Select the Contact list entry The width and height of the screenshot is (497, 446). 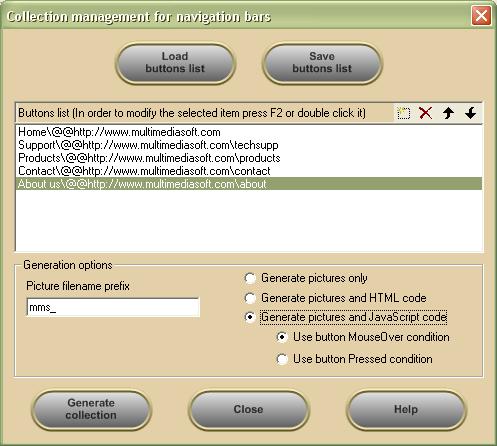(x=249, y=171)
